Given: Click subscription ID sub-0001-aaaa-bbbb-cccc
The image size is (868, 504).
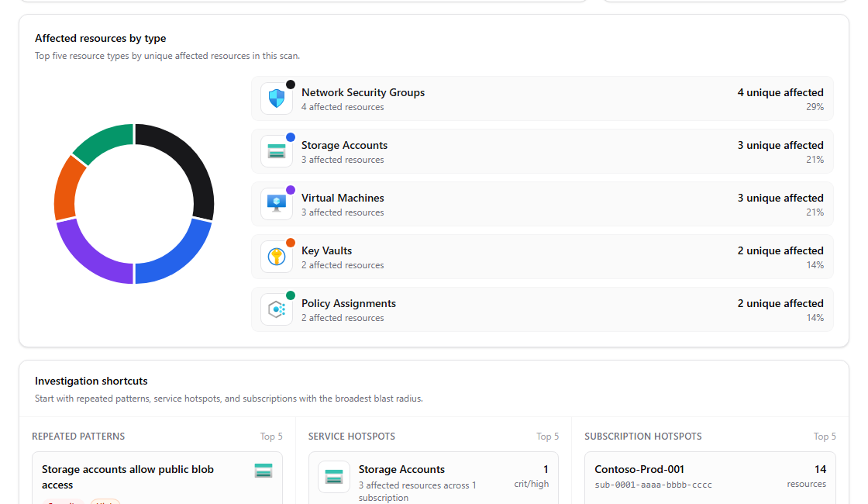Looking at the screenshot, I should (x=653, y=485).
